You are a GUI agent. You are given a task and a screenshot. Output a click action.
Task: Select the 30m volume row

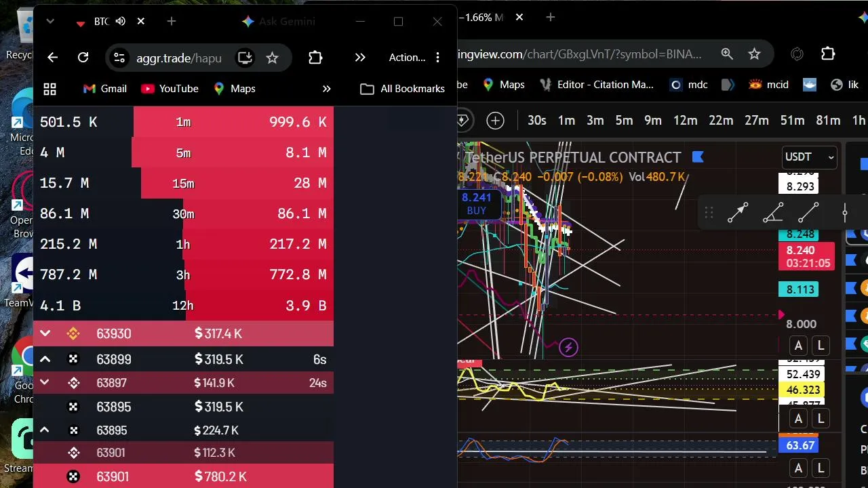pos(183,213)
